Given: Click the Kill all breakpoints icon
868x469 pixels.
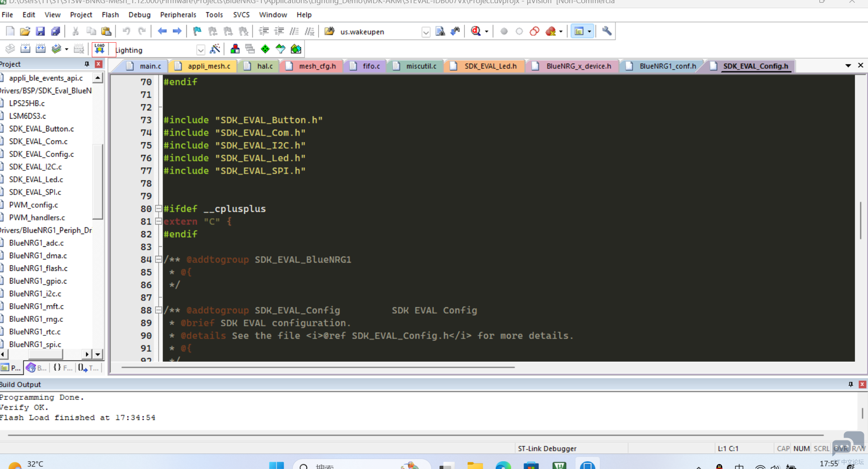Looking at the screenshot, I should point(551,31).
